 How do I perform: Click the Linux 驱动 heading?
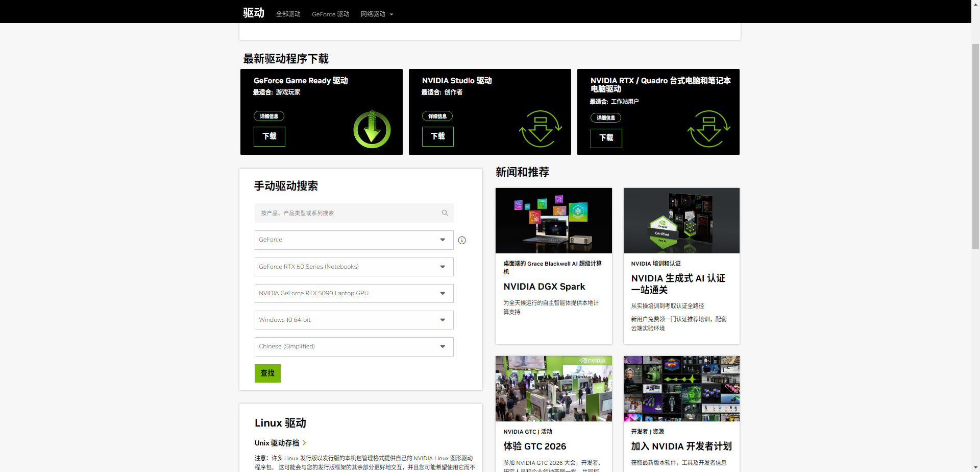(x=280, y=423)
